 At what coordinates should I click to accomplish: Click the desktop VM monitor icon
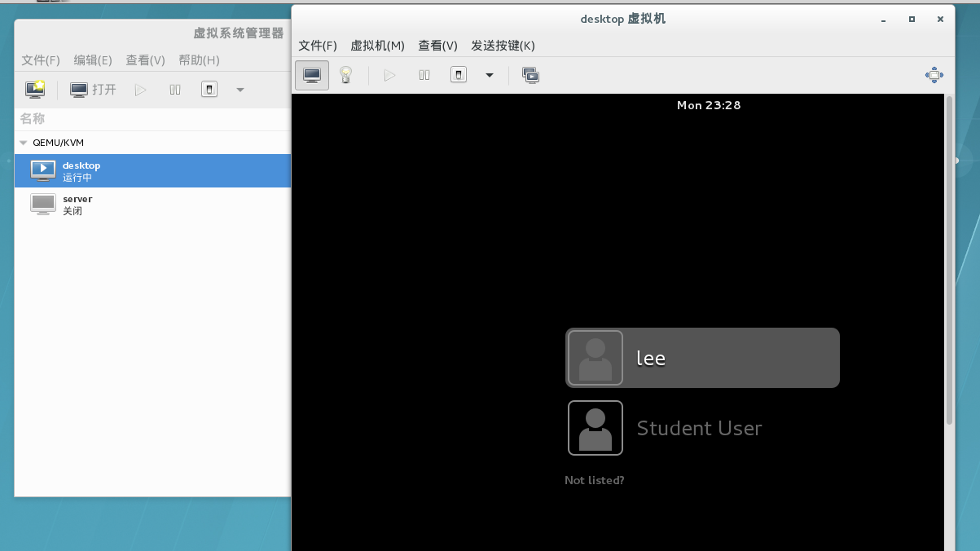[43, 170]
